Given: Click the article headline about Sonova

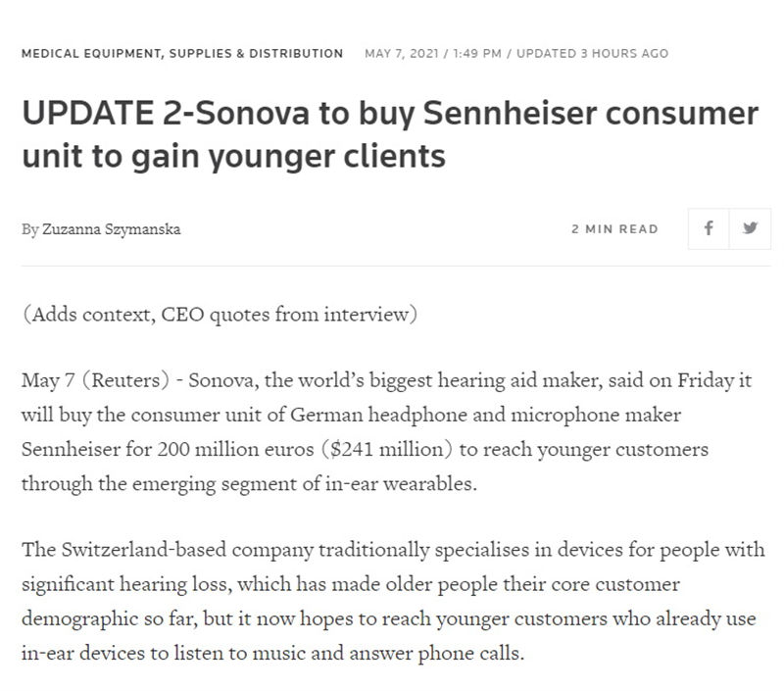Looking at the screenshot, I should [390, 134].
